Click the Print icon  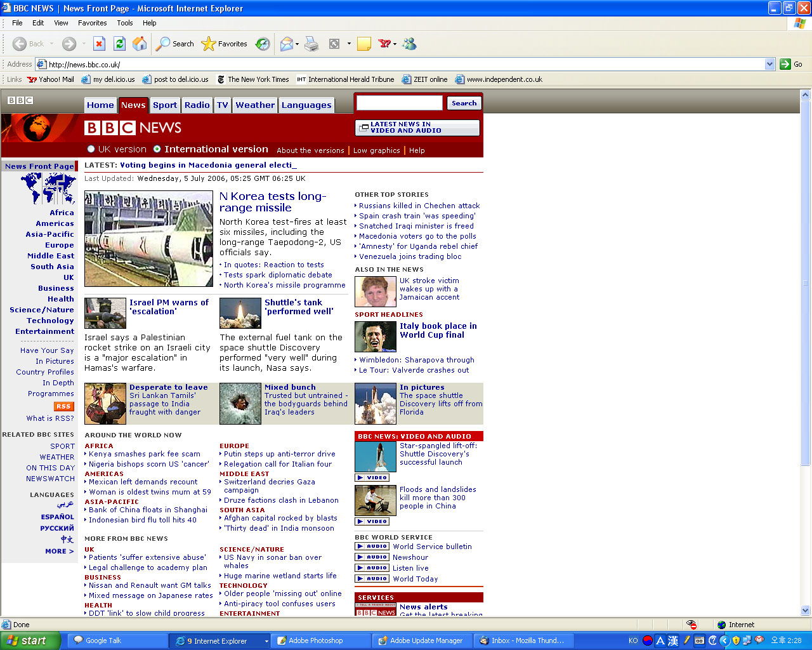(310, 44)
